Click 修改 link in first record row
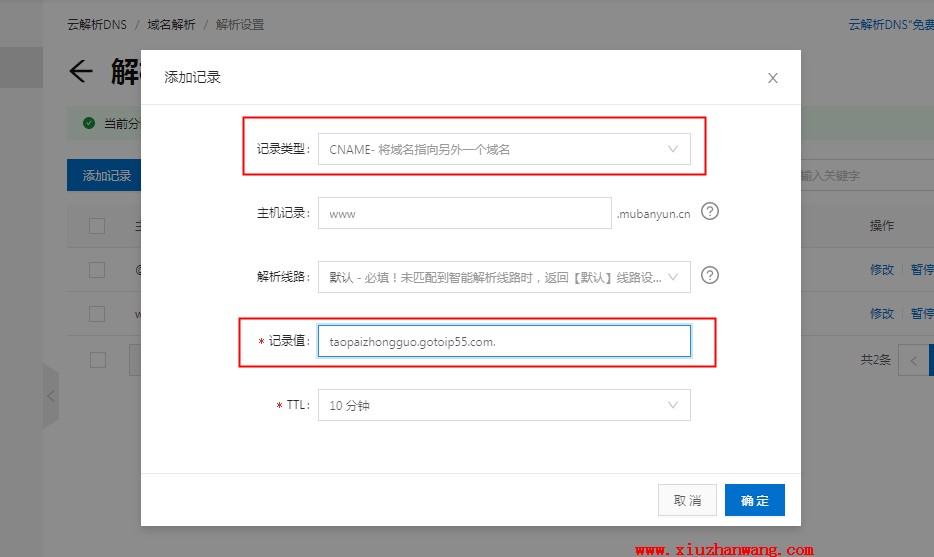Viewport: 934px width, 557px height. click(881, 270)
